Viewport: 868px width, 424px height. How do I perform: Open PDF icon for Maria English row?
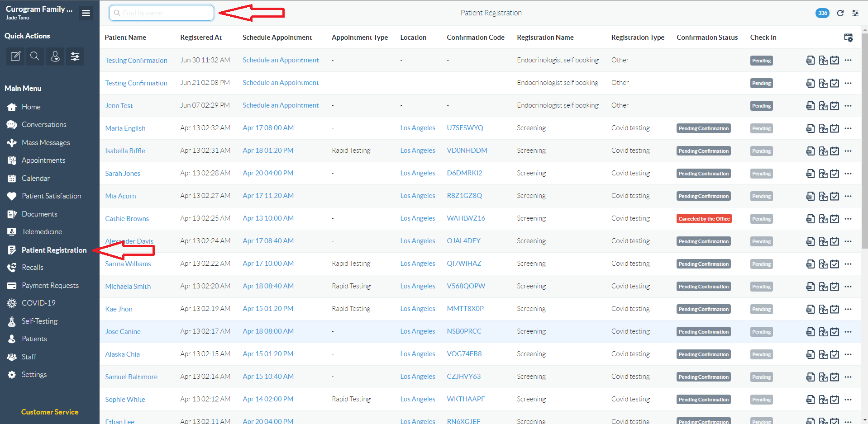pyautogui.click(x=810, y=128)
